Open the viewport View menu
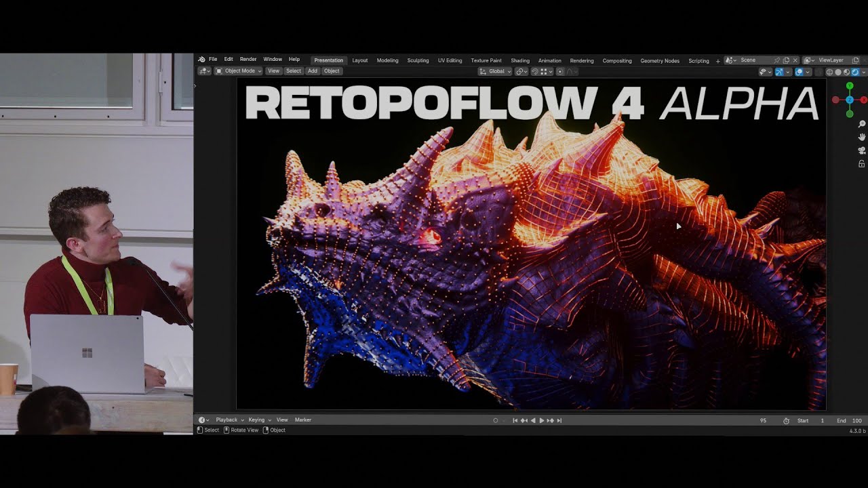 point(273,70)
